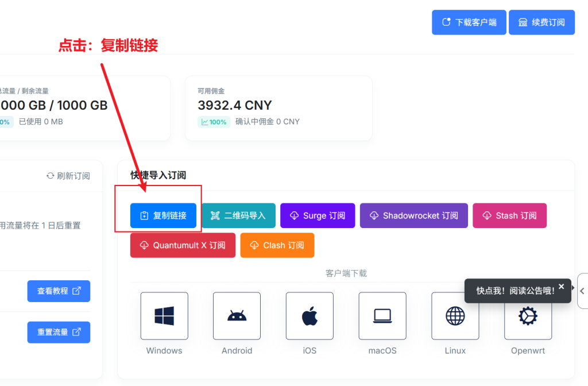
Task: Open the 查看教程 tutorial link button
Action: click(x=59, y=291)
